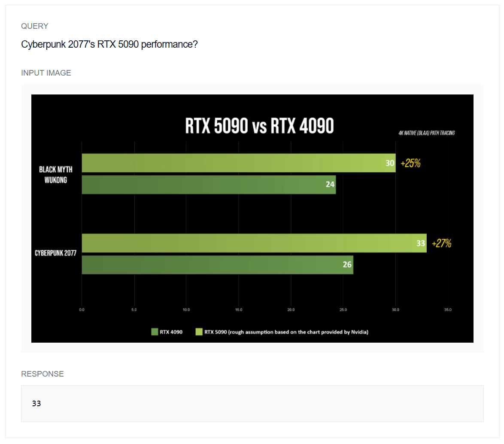
Task: Click the 35.0 x-axis tick label
Action: [x=448, y=310]
